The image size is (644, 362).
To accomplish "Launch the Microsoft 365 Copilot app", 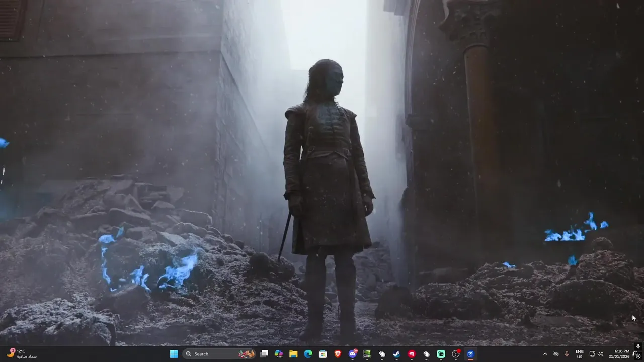I will click(x=279, y=354).
